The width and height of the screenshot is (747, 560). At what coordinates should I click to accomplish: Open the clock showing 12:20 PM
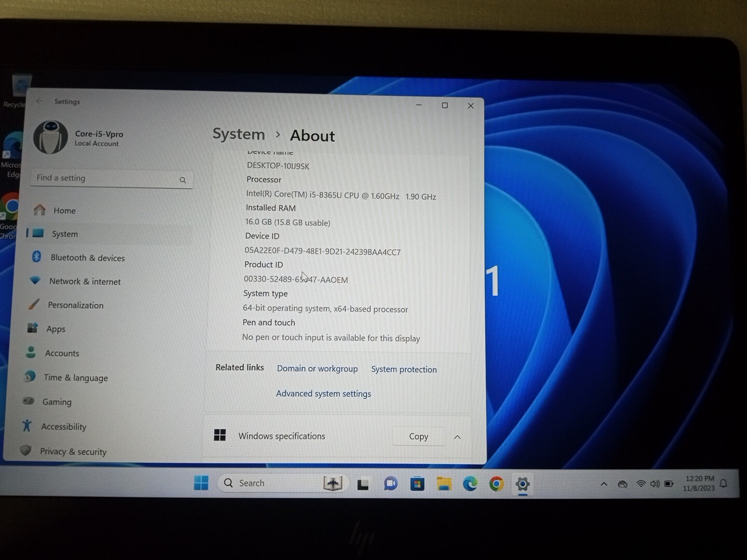click(699, 483)
